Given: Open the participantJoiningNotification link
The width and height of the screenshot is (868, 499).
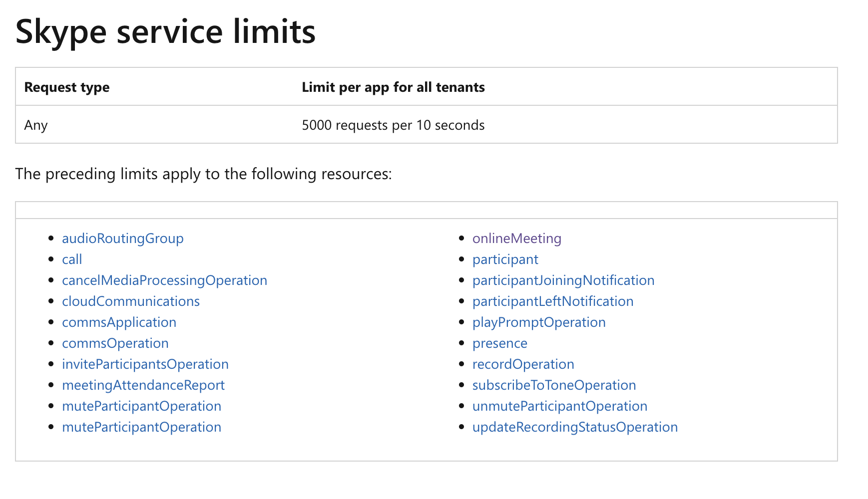Looking at the screenshot, I should coord(563,280).
